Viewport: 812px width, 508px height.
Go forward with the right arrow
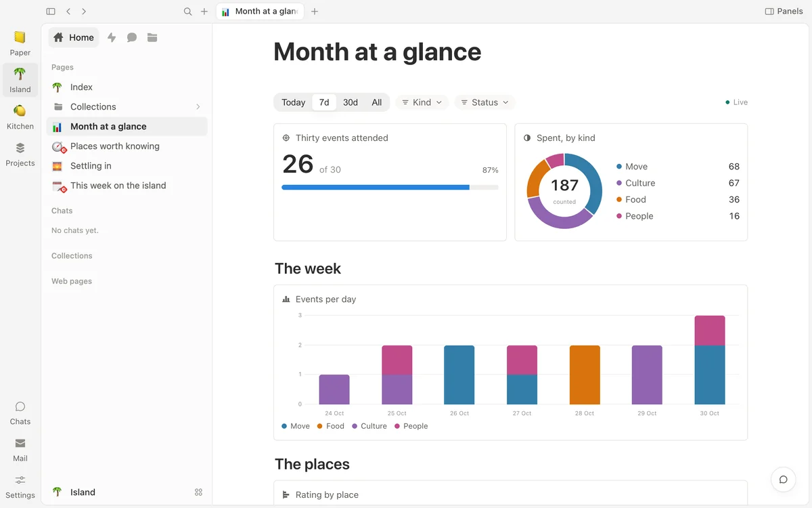[x=84, y=12]
